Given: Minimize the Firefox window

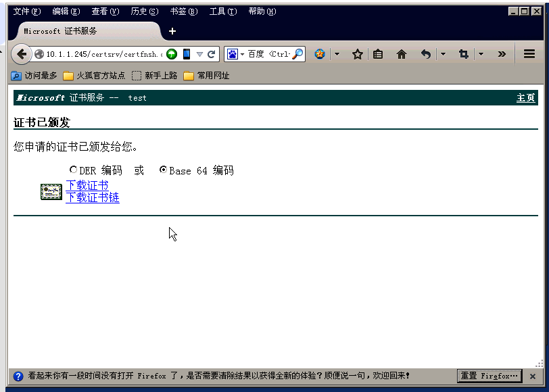Looking at the screenshot, I should click(514, 11).
